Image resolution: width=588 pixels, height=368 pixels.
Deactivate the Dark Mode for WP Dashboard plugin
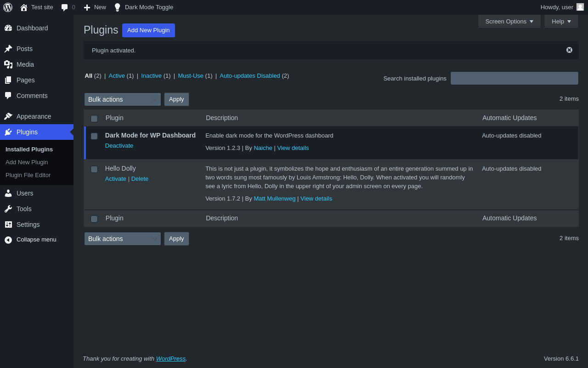tap(119, 146)
